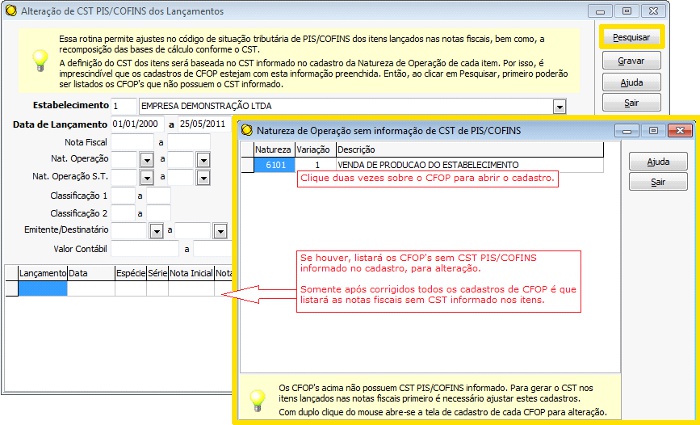Open the second Nat. Operação S.T. dropdown

pos(203,178)
